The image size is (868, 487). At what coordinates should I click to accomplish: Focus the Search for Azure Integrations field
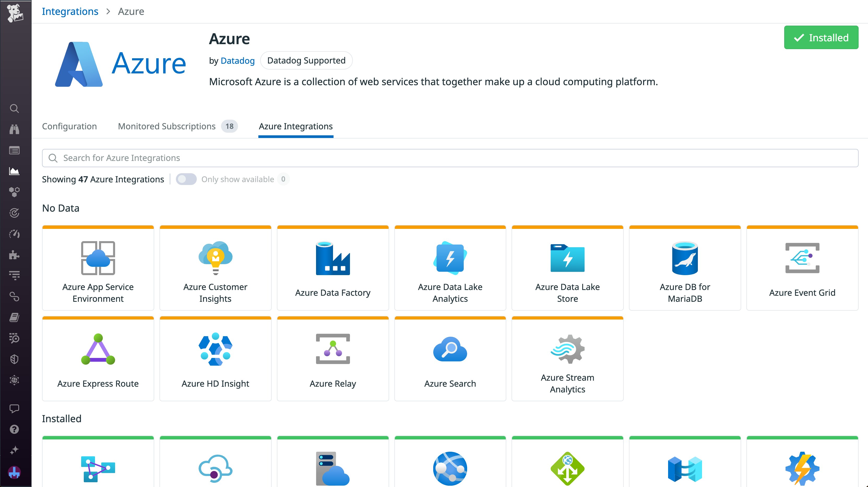[450, 158]
